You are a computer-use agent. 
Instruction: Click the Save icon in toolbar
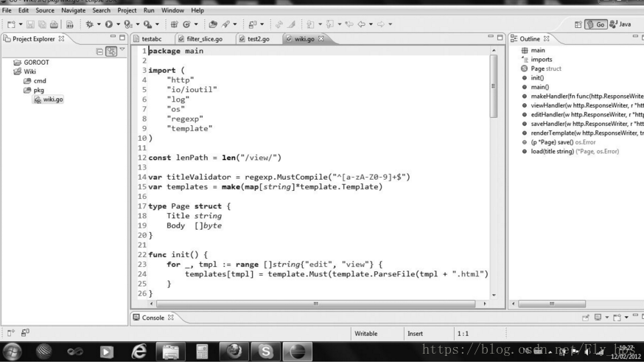pyautogui.click(x=30, y=24)
